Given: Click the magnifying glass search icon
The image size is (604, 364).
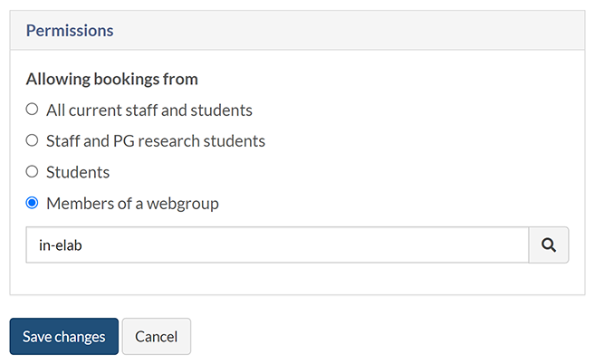Looking at the screenshot, I should coord(548,244).
